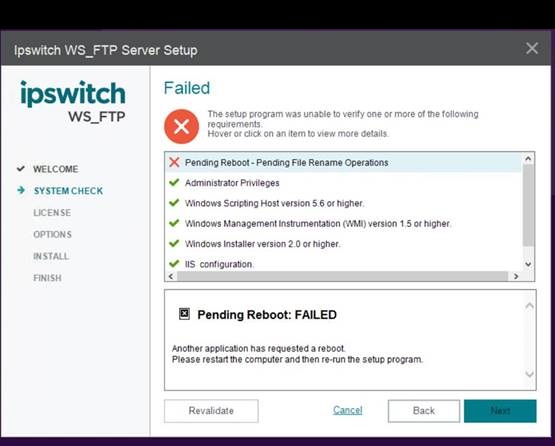Click green checkmark next to IIS configuration
The height and width of the screenshot is (446, 555).
[x=174, y=264]
